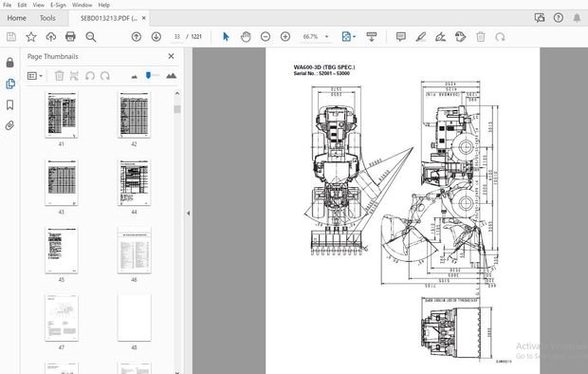Open the Window menu
Viewport: 588px width, 374px height.
pos(82,5)
